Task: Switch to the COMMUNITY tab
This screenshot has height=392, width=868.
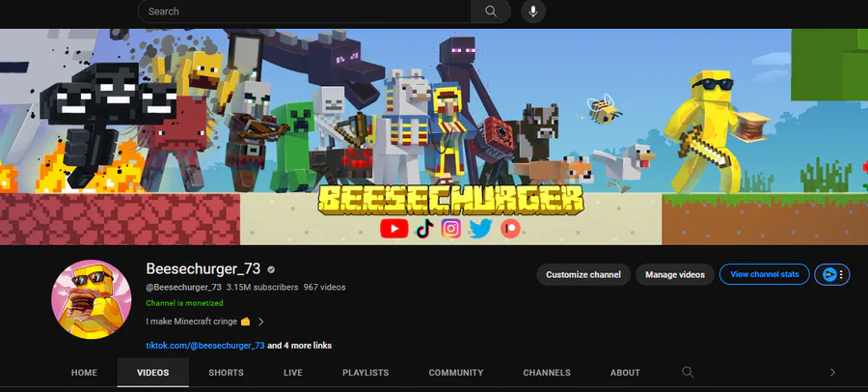Action: click(x=455, y=373)
